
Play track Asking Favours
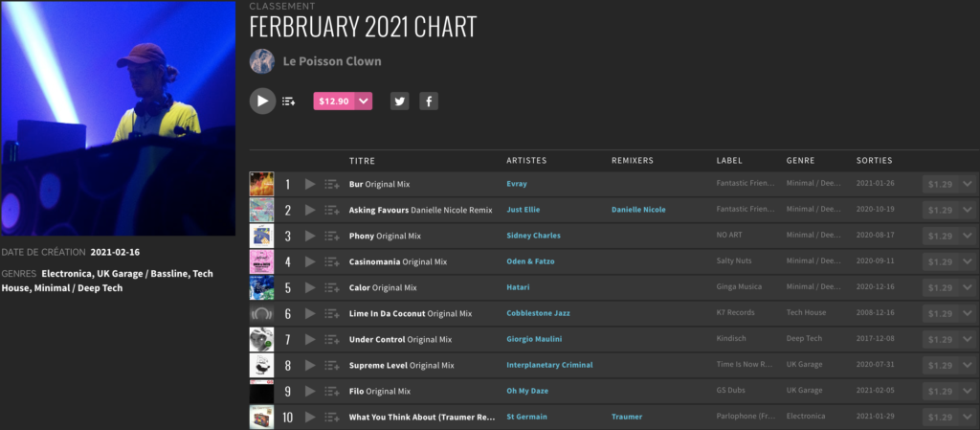coord(310,210)
